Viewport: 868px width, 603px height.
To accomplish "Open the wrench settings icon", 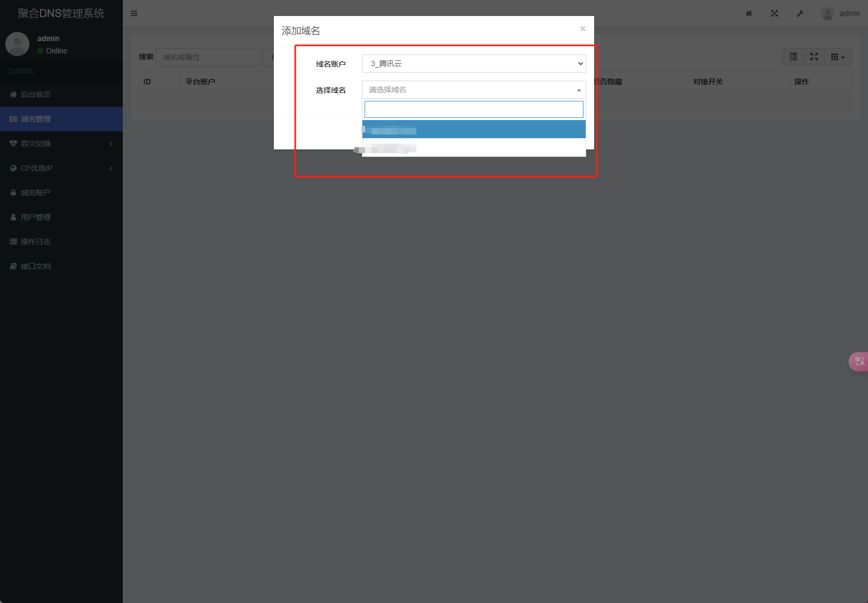I will tap(800, 13).
